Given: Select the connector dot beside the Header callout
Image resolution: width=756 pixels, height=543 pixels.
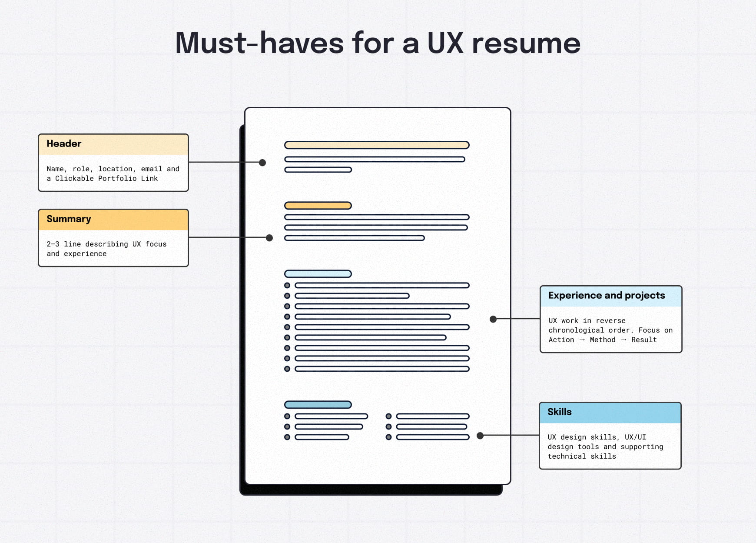Looking at the screenshot, I should click(262, 162).
